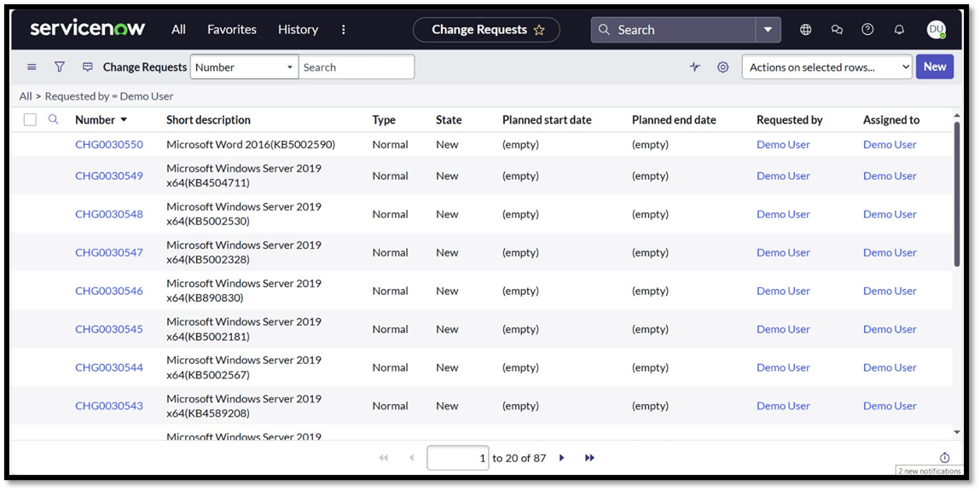Image resolution: width=980 pixels, height=491 pixels.
Task: Open the help question mark icon
Action: (x=867, y=29)
